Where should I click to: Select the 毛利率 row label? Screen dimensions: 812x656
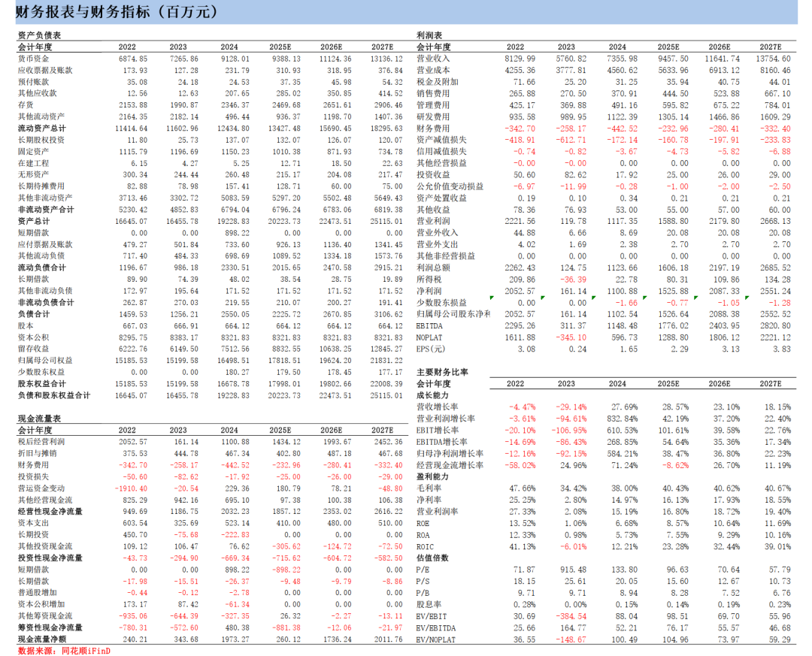pos(429,488)
